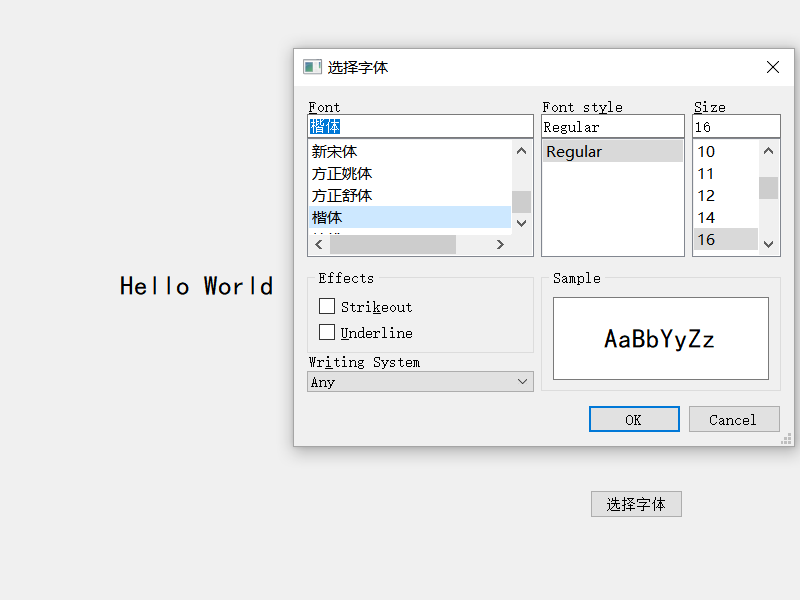Choose size 16 in the size list
Screen dimensions: 800x600
726,239
